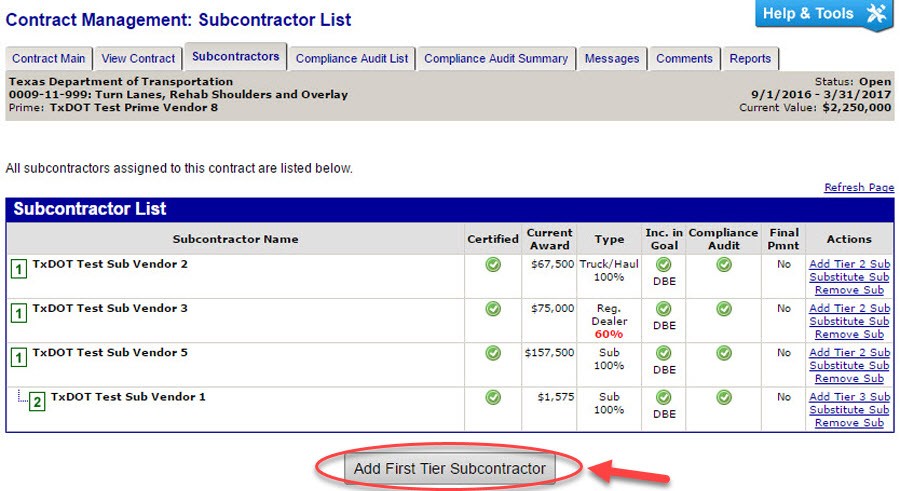This screenshot has height=491, width=900.
Task: Click Add Tier 2 Sub for Vendor 2
Action: (849, 265)
